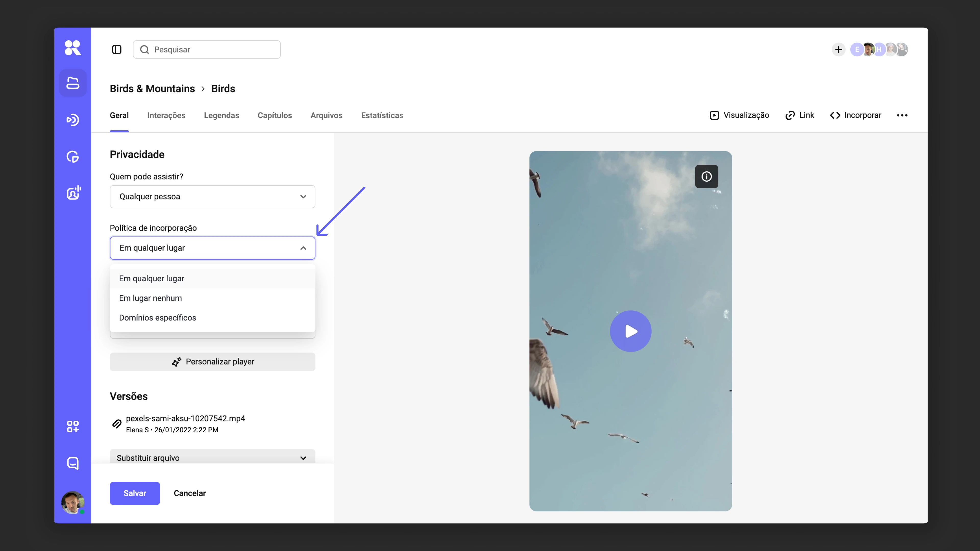
Task: Switch to the Arquivos tab
Action: (x=326, y=115)
